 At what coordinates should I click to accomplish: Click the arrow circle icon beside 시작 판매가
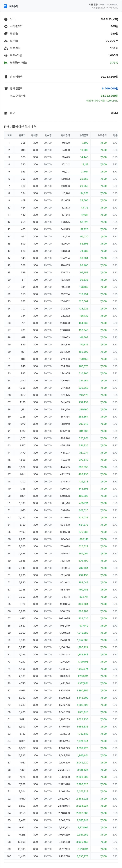pyautogui.click(x=6, y=26)
